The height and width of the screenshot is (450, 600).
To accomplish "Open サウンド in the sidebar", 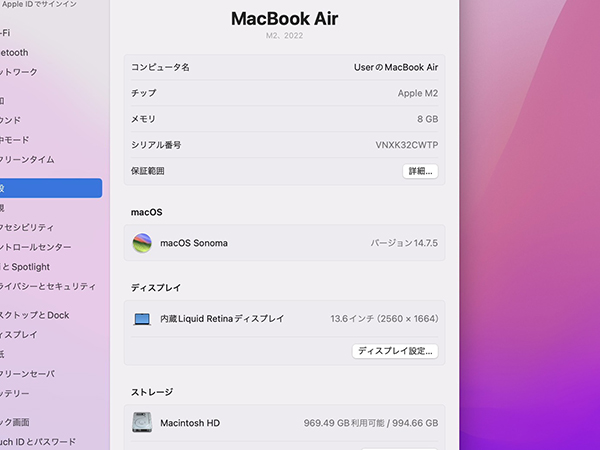I will pos(11,120).
